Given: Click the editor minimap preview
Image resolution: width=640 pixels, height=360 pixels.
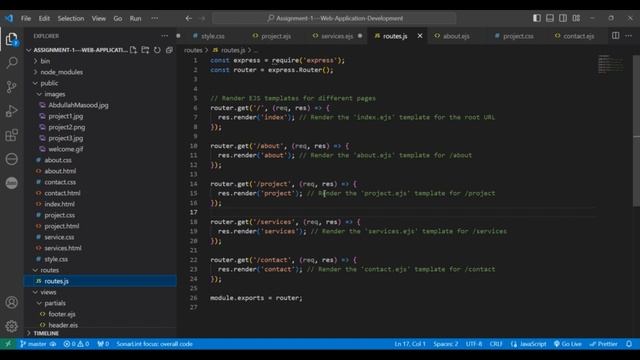Looking at the screenshot, I should [610, 64].
